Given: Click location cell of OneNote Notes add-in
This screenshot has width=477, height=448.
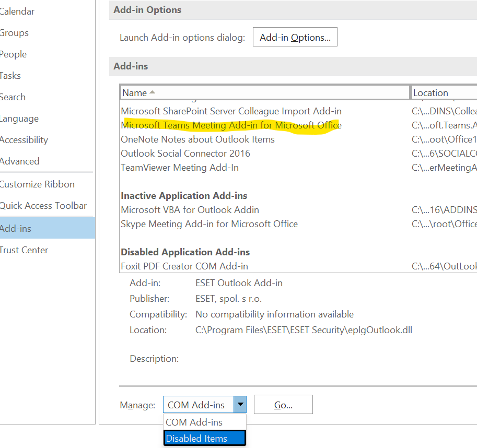Looking at the screenshot, I should point(444,139).
